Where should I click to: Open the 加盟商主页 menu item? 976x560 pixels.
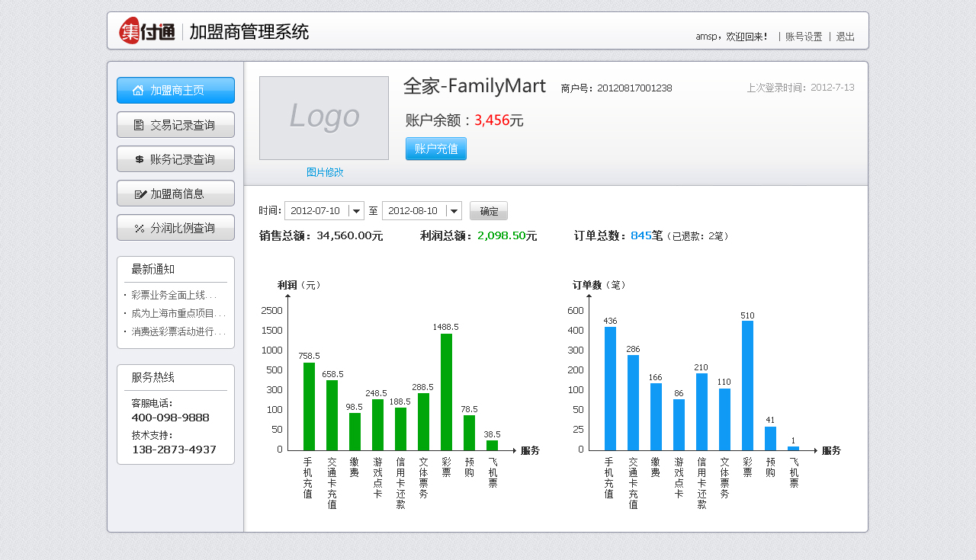[x=175, y=90]
